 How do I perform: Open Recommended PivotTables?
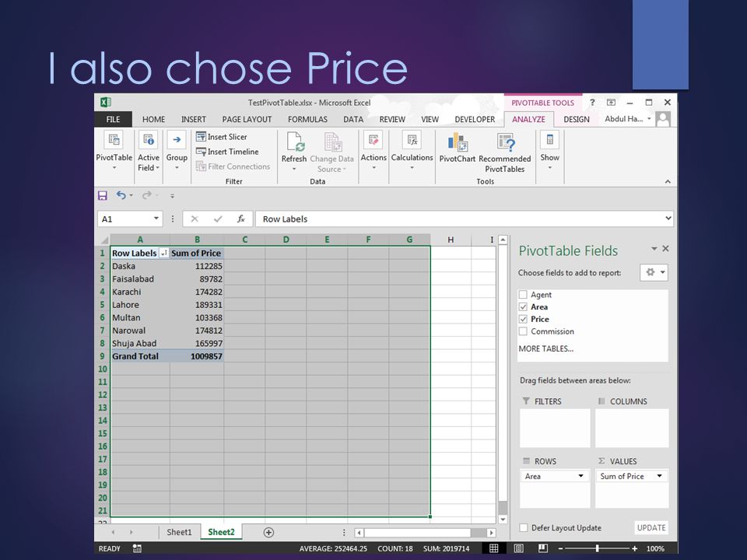click(x=504, y=153)
